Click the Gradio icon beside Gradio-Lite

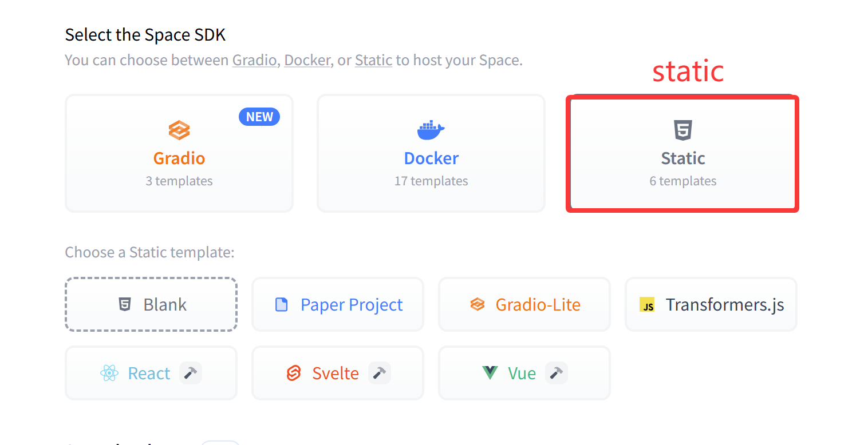coord(477,305)
